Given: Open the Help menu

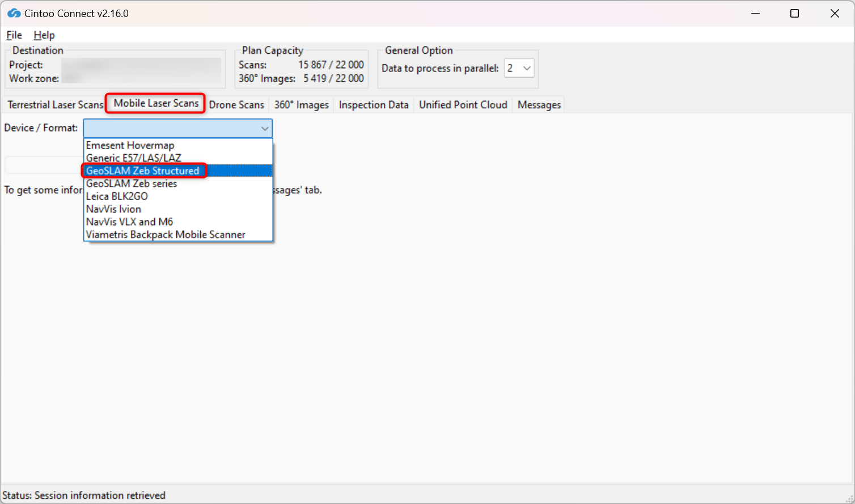Looking at the screenshot, I should [44, 35].
